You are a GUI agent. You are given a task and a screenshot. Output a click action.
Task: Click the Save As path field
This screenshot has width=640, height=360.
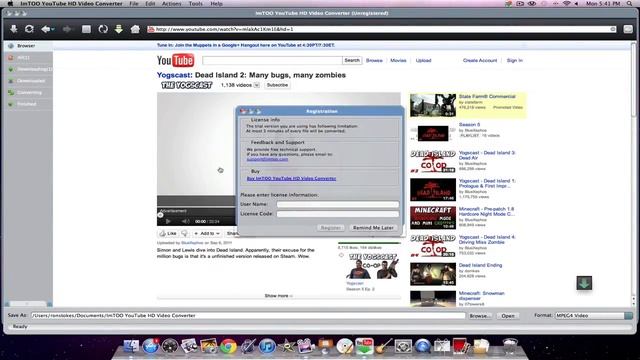(248, 316)
